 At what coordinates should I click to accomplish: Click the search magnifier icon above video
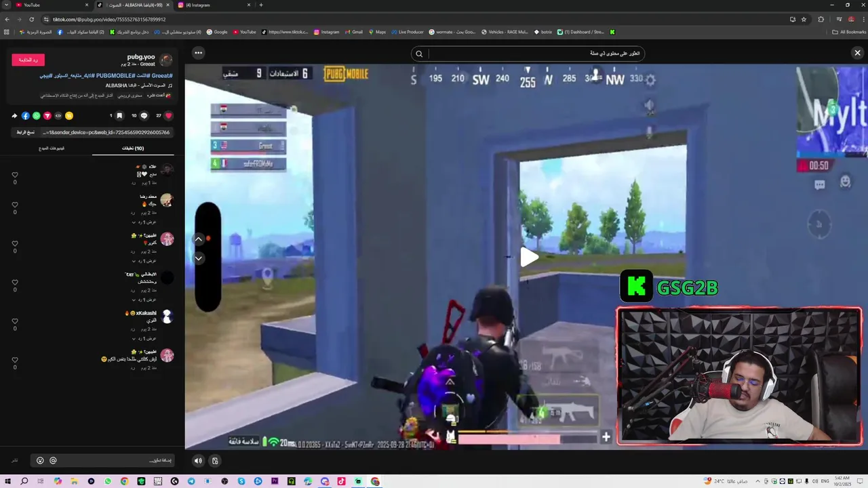tap(419, 54)
